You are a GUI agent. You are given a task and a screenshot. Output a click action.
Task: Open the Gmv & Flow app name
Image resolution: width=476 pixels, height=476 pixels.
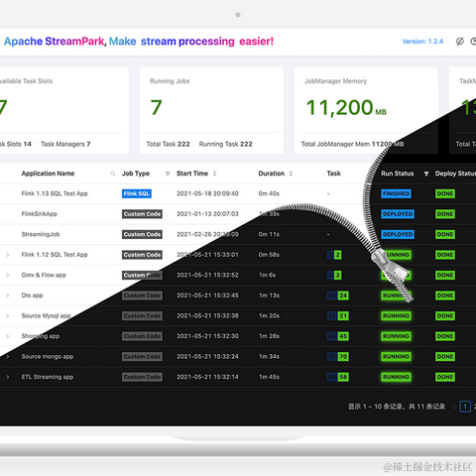point(44,275)
